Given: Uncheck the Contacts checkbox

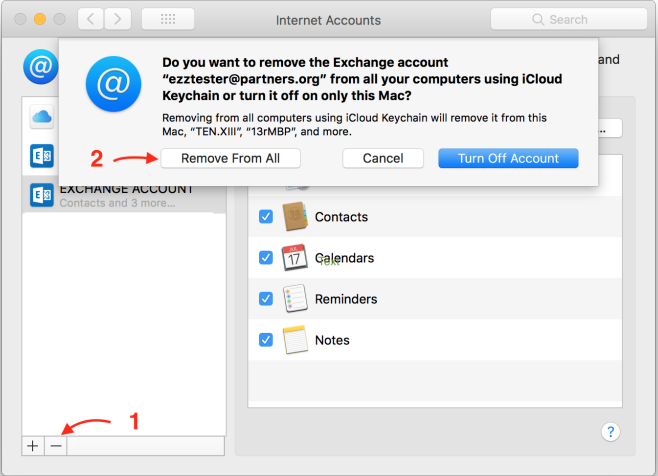Looking at the screenshot, I should coord(266,217).
